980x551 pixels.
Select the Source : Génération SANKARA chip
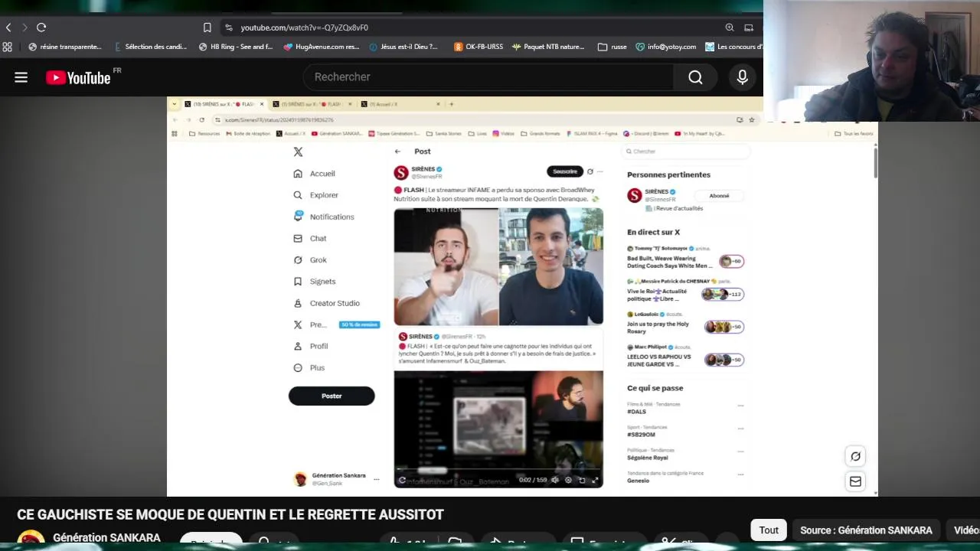(x=866, y=530)
